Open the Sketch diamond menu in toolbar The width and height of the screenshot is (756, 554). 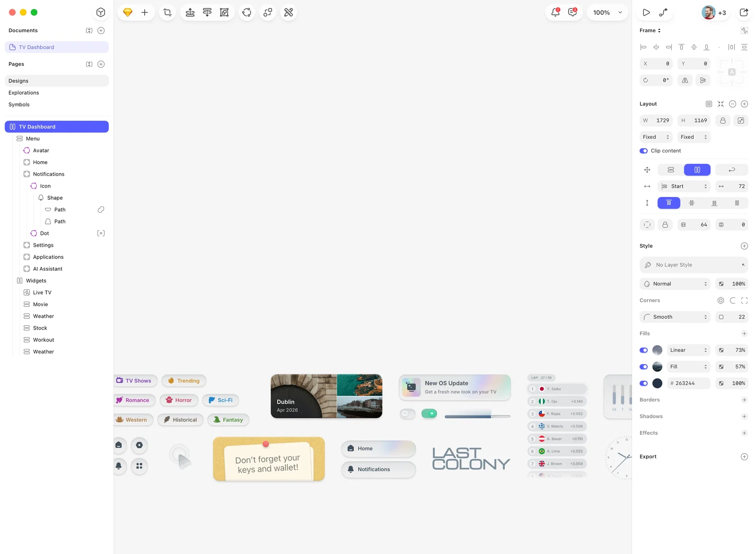(x=127, y=12)
